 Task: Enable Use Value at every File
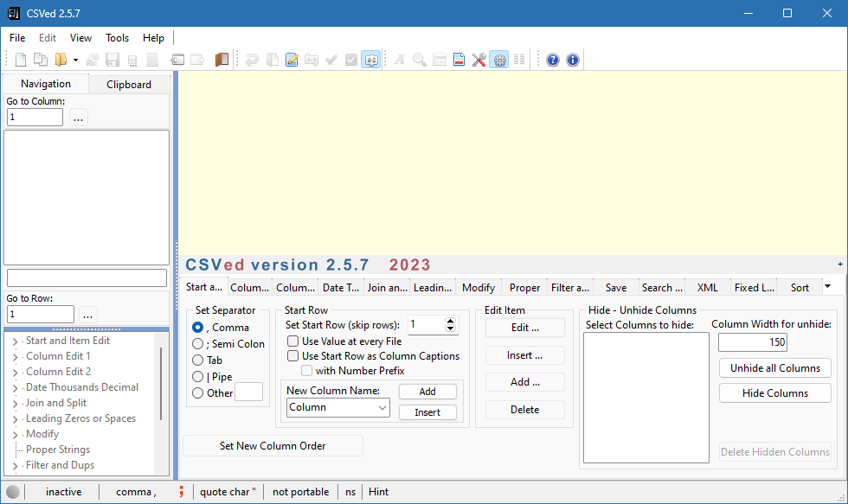click(x=292, y=341)
